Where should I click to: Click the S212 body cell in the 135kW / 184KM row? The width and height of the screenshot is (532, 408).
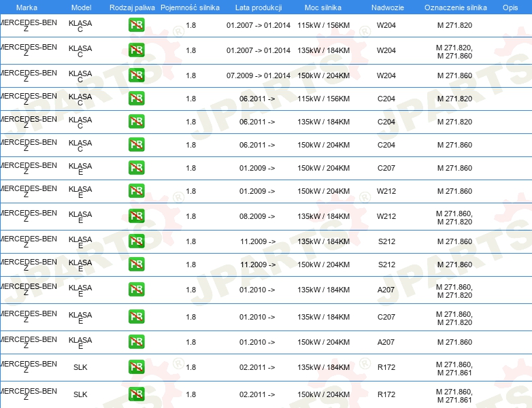386,241
